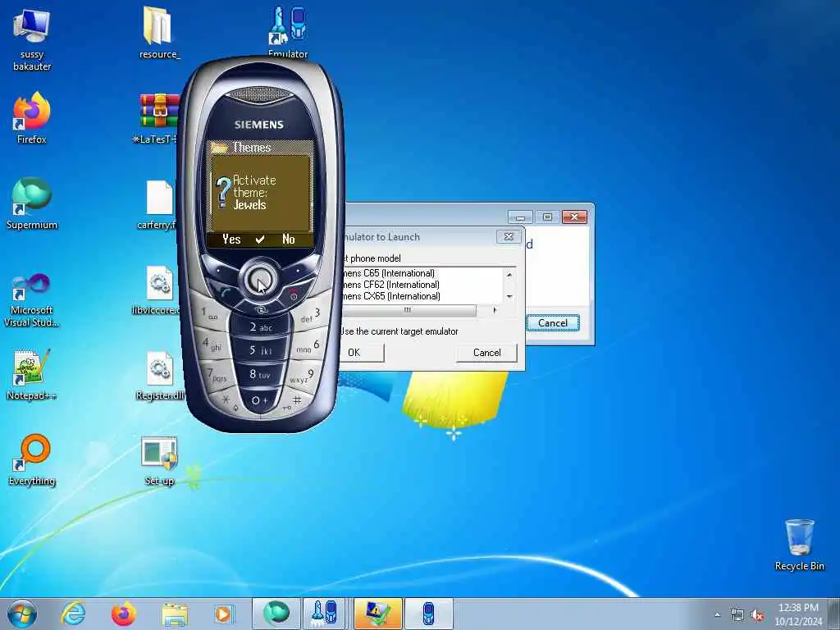Click Cancel in the background window
This screenshot has width=840, height=630.
click(x=553, y=322)
